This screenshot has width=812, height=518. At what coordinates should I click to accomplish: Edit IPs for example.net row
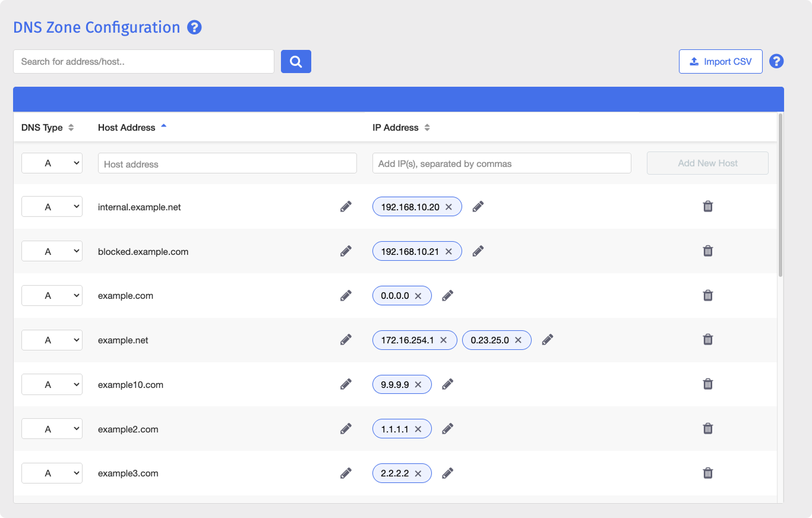[548, 340]
